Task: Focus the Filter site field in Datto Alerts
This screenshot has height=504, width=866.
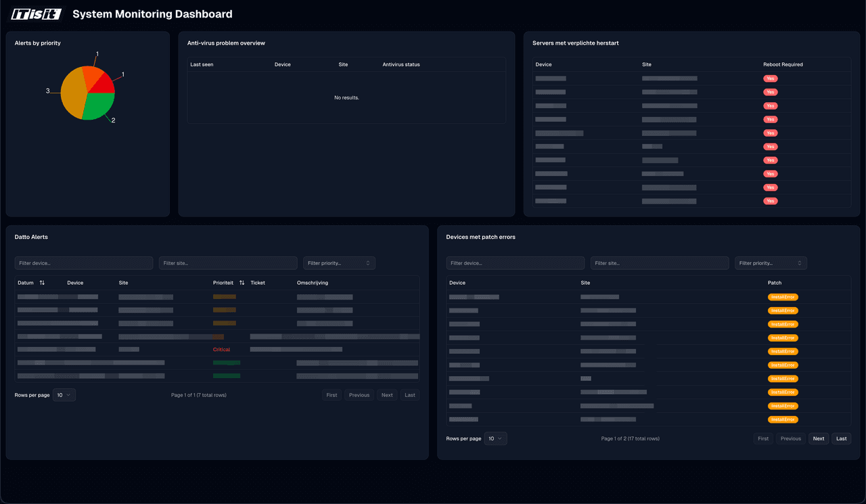Action: click(228, 263)
